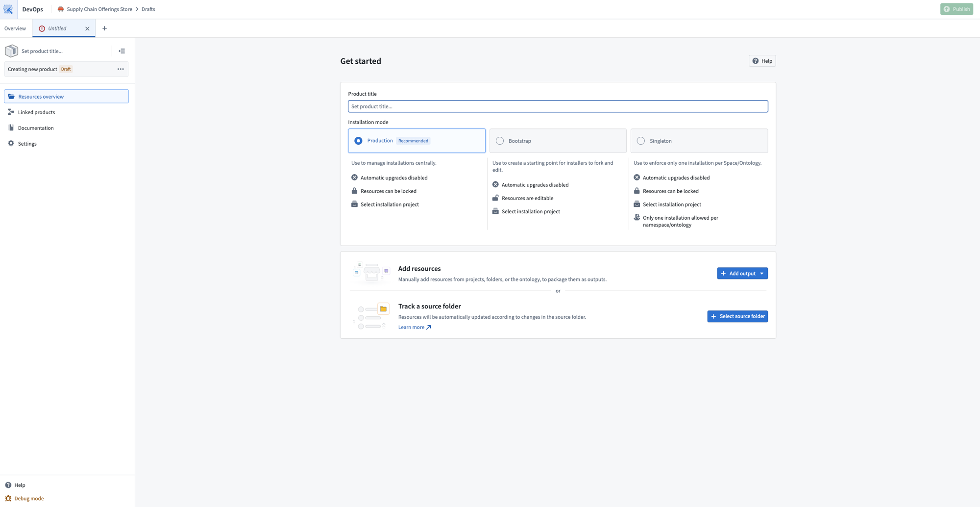Click the Settings gear icon
Image resolution: width=980 pixels, height=507 pixels.
[x=11, y=144]
